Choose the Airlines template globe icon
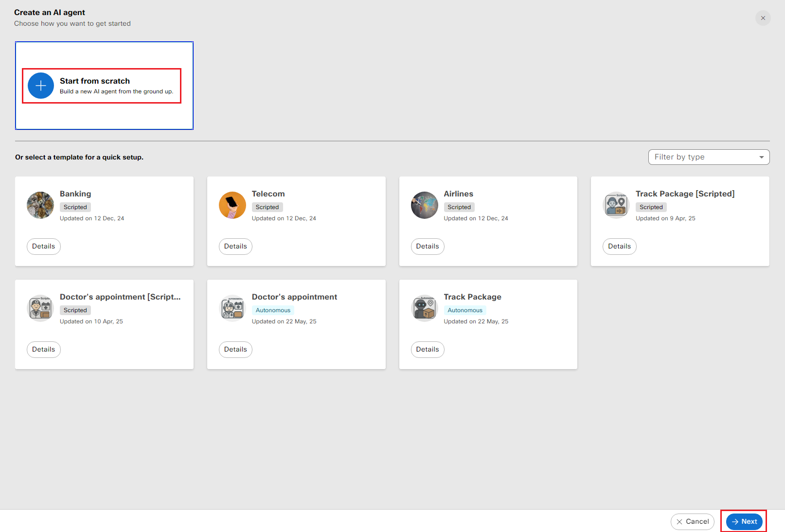This screenshot has width=785, height=532. pos(424,205)
